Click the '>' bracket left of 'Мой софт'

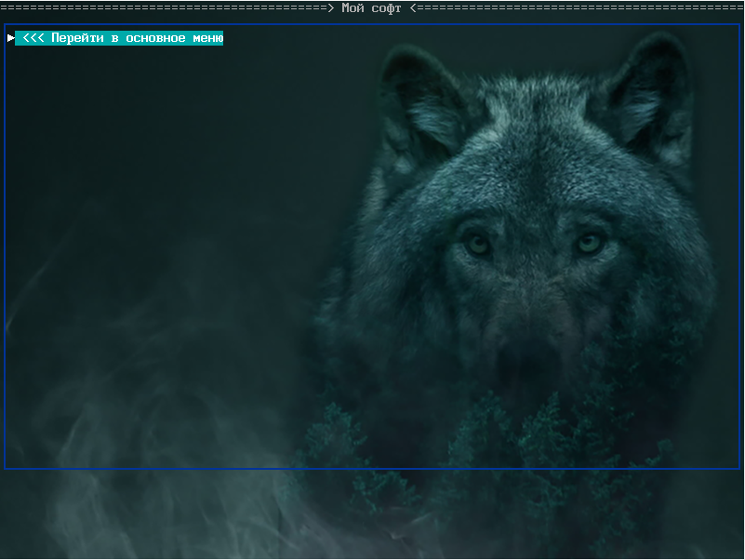331,8
